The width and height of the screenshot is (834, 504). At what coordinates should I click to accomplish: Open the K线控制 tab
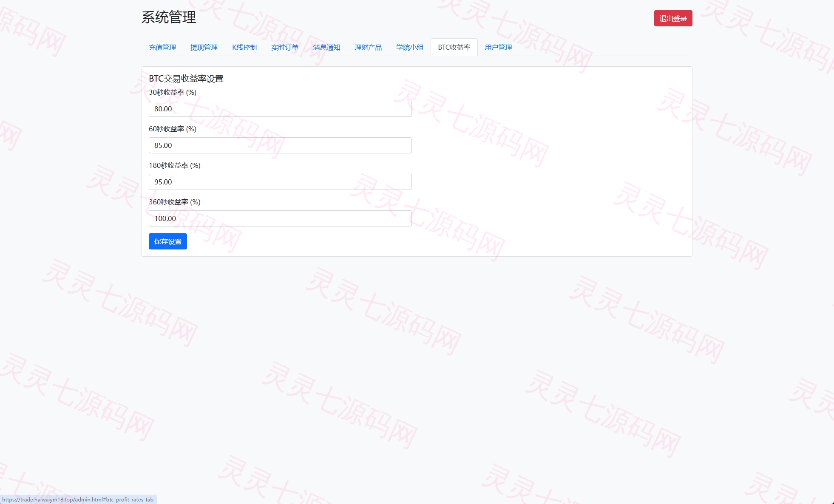pos(244,47)
